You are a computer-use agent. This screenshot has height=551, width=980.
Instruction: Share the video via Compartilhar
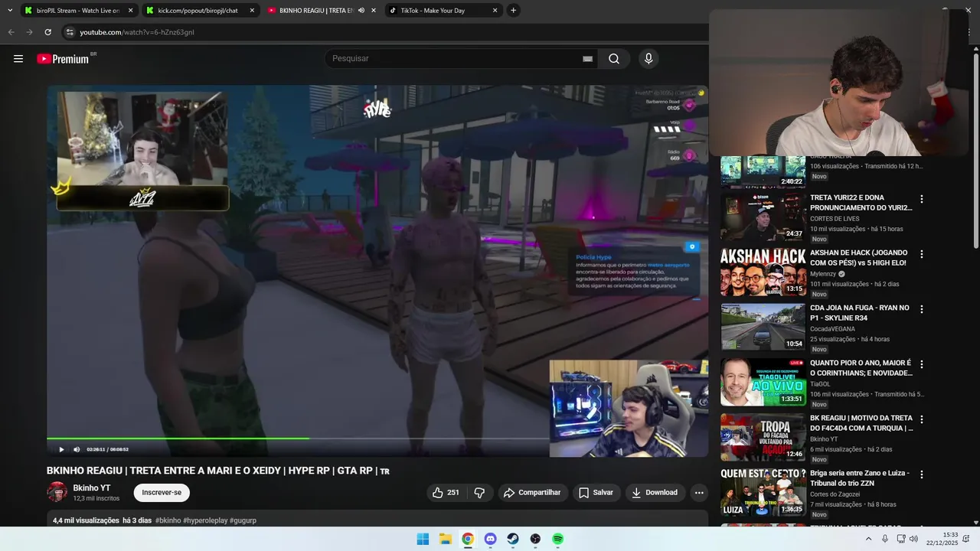532,493
